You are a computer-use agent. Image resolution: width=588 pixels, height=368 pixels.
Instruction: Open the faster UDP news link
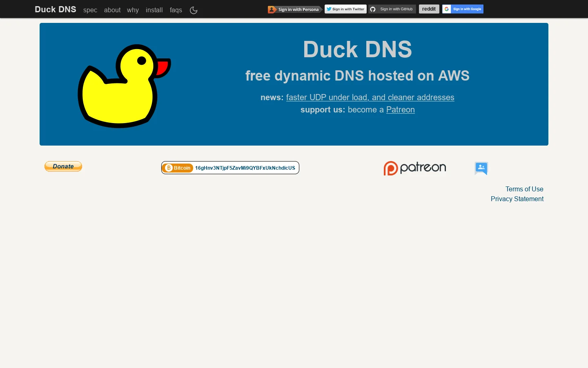pos(370,97)
